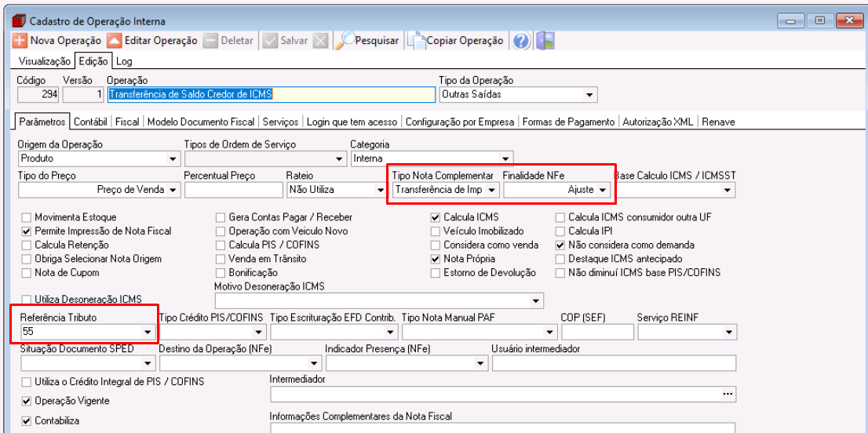Click the cancel X icon next to Salvar
868x433 pixels.
click(x=321, y=40)
